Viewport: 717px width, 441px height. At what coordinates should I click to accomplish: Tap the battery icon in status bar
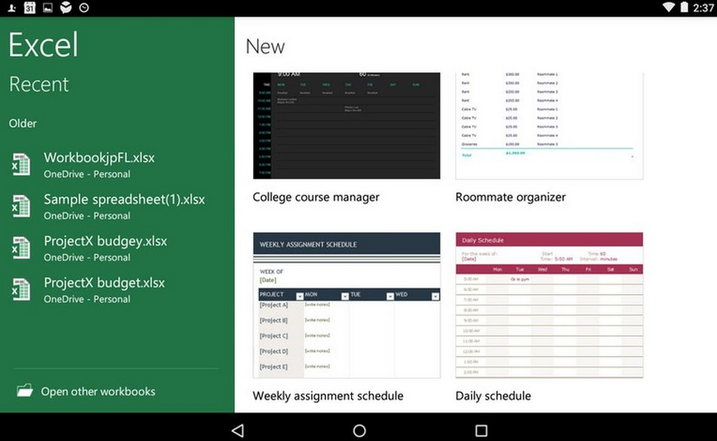[684, 7]
